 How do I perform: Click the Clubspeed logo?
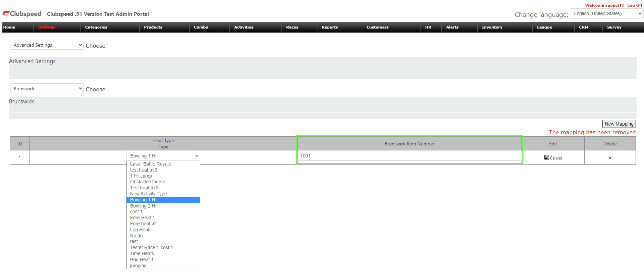coord(22,13)
